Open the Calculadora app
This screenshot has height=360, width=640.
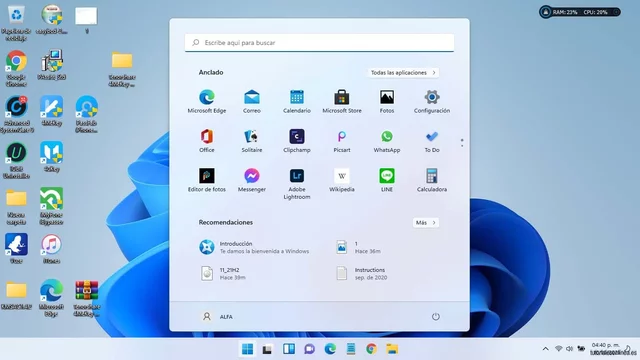click(432, 180)
